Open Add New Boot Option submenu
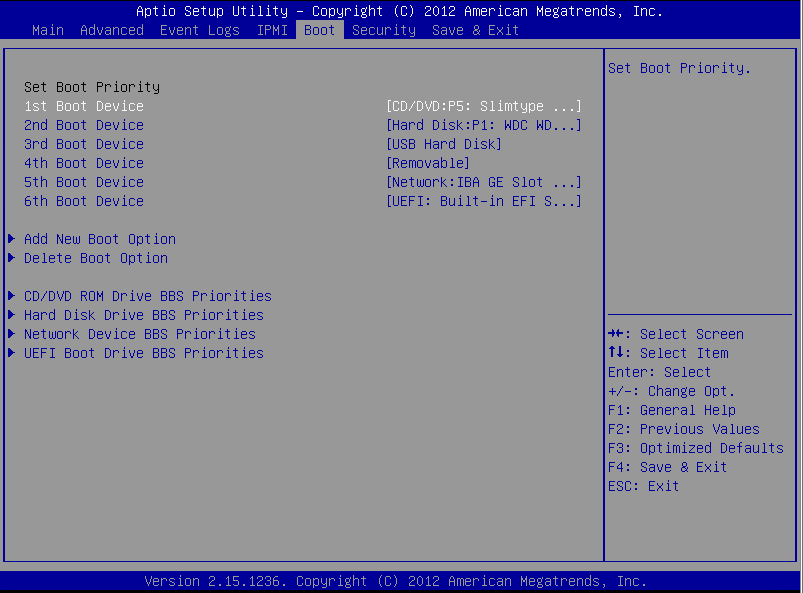Viewport: 803px width, 593px height. (x=99, y=239)
